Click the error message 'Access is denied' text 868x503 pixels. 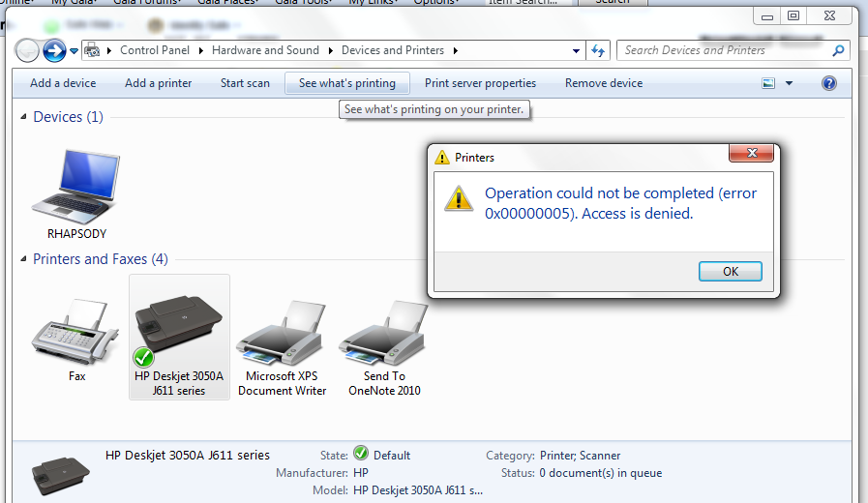(637, 214)
